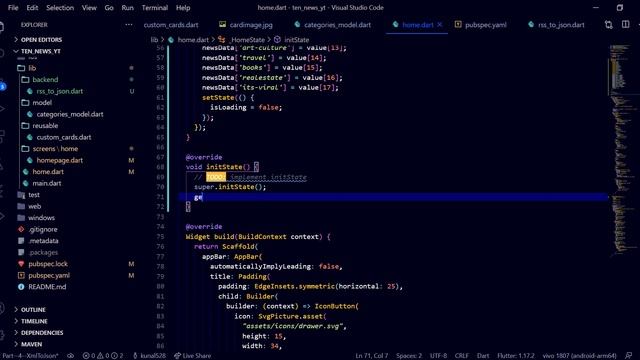This screenshot has height=360, width=640.
Task: Select home.dart in the explorer tree
Action: pyautogui.click(x=48, y=172)
